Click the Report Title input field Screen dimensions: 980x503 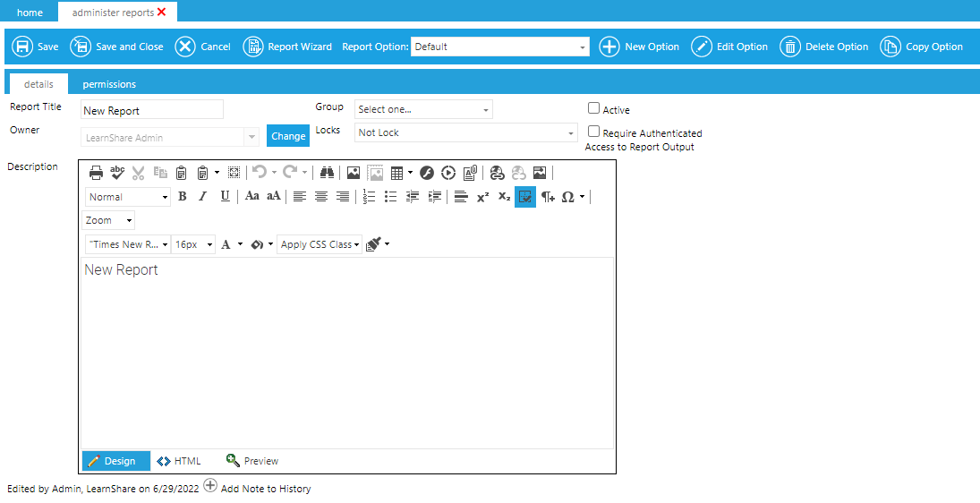pos(152,110)
